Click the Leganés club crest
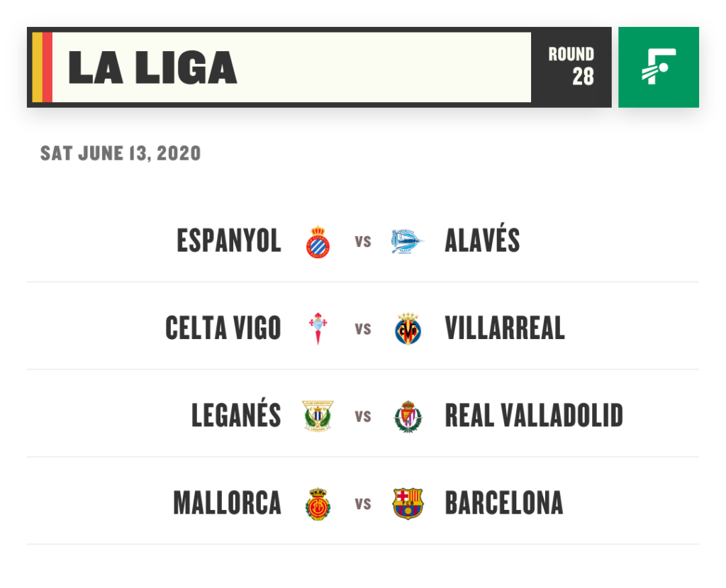This screenshot has height=588, width=726. coord(318,416)
